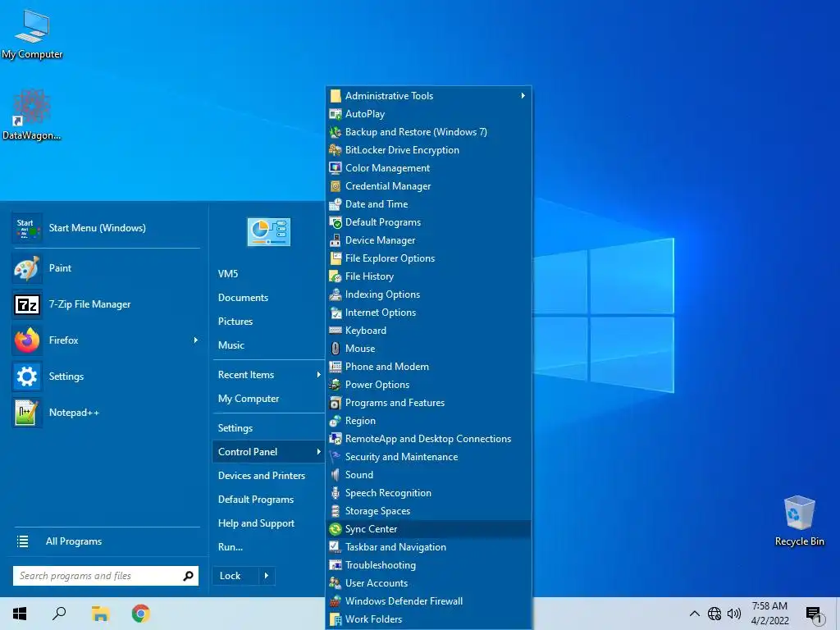Open the Recycle Bin icon
The width and height of the screenshot is (840, 630).
pos(799,519)
